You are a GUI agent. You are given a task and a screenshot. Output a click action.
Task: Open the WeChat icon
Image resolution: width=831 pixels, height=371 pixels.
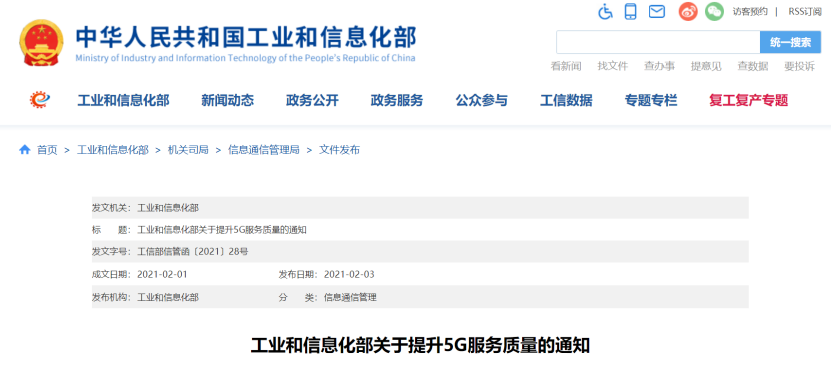tap(714, 12)
